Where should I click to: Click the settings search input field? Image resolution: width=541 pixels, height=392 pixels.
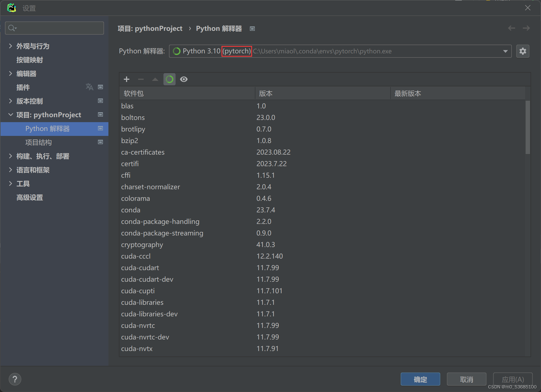[x=58, y=28]
